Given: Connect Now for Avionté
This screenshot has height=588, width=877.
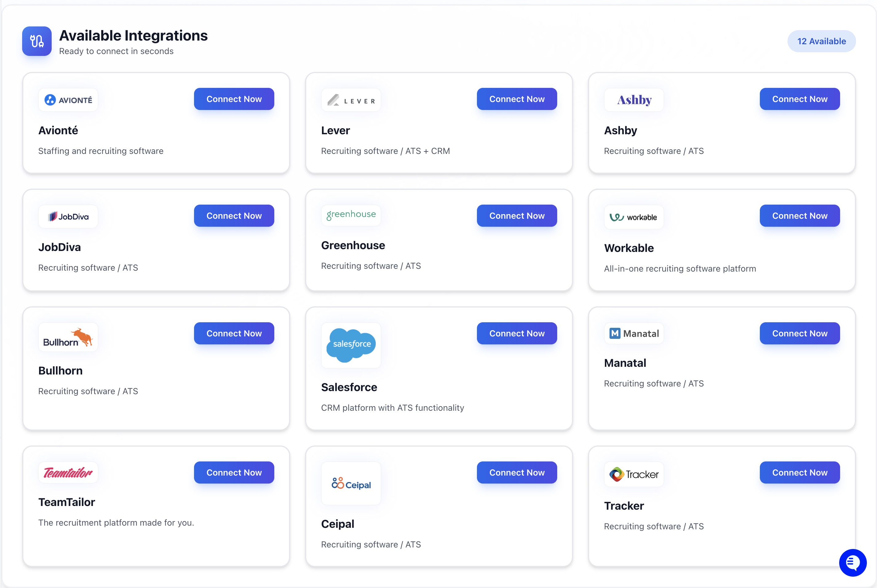Looking at the screenshot, I should (234, 99).
